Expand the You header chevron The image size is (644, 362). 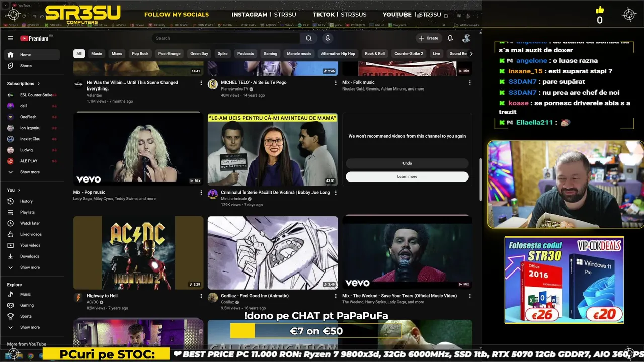pyautogui.click(x=19, y=190)
